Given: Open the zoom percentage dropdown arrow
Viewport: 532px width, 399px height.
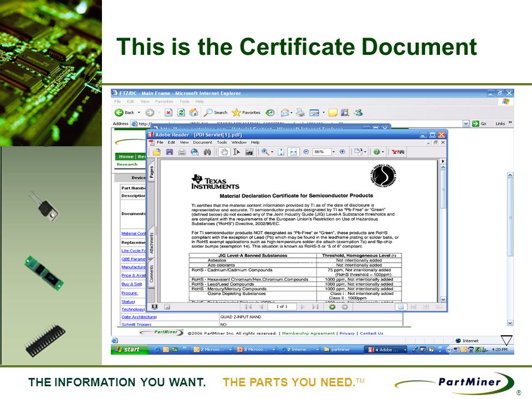Looking at the screenshot, I should 334,152.
